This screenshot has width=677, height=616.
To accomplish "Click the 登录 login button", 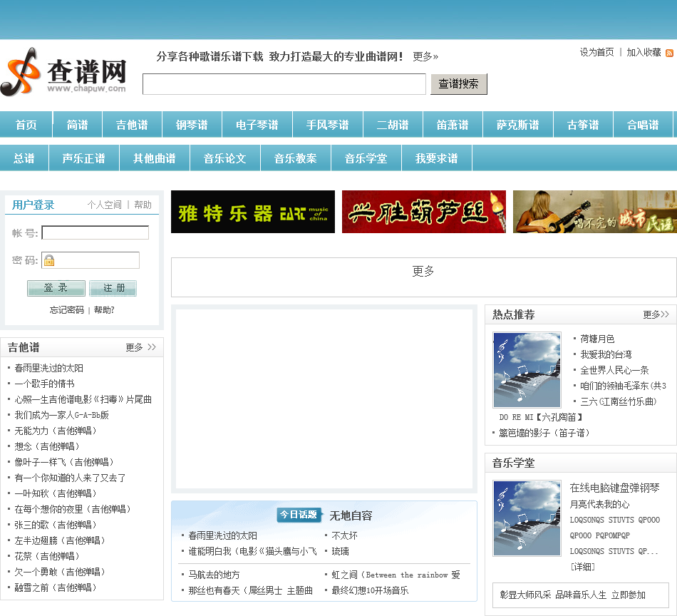I will click(56, 288).
